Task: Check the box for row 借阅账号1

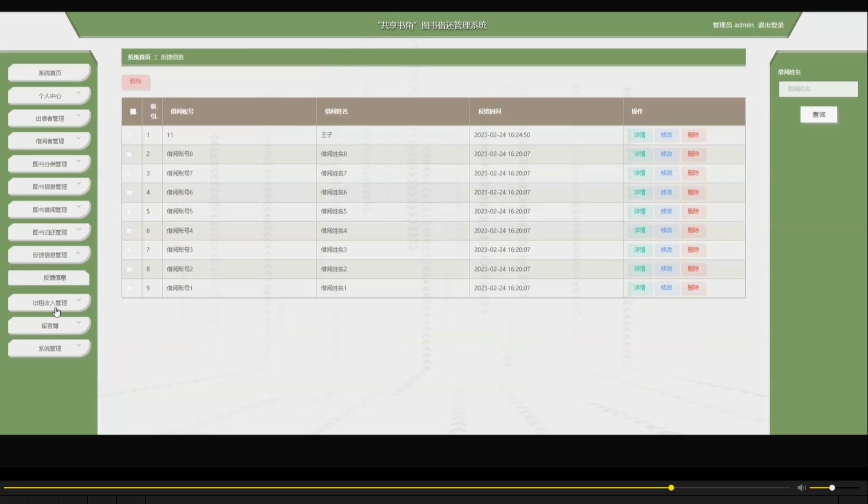Action: click(x=129, y=288)
